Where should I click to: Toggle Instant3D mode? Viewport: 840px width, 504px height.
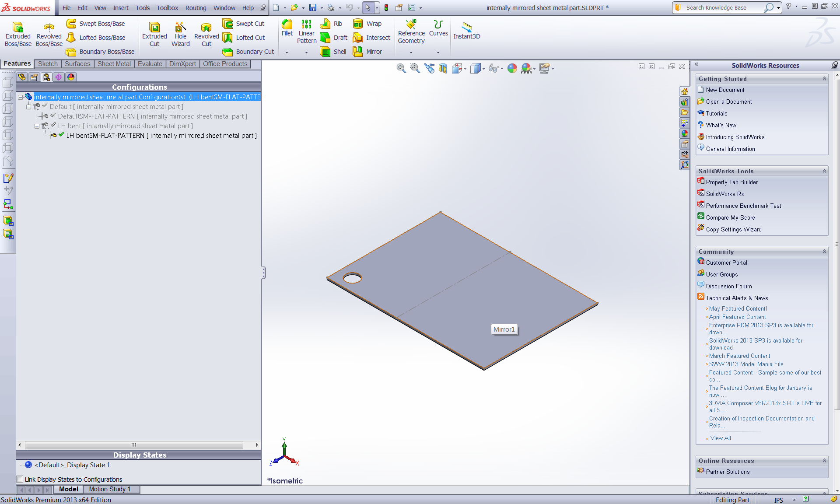[x=467, y=31]
